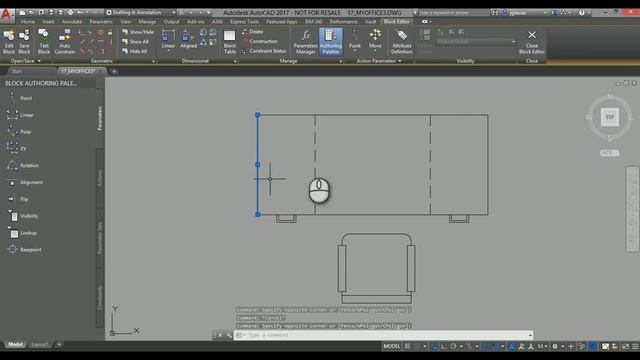The height and width of the screenshot is (360, 640).
Task: Open Geometric panel dialog launcher arrow
Action: tap(153, 61)
